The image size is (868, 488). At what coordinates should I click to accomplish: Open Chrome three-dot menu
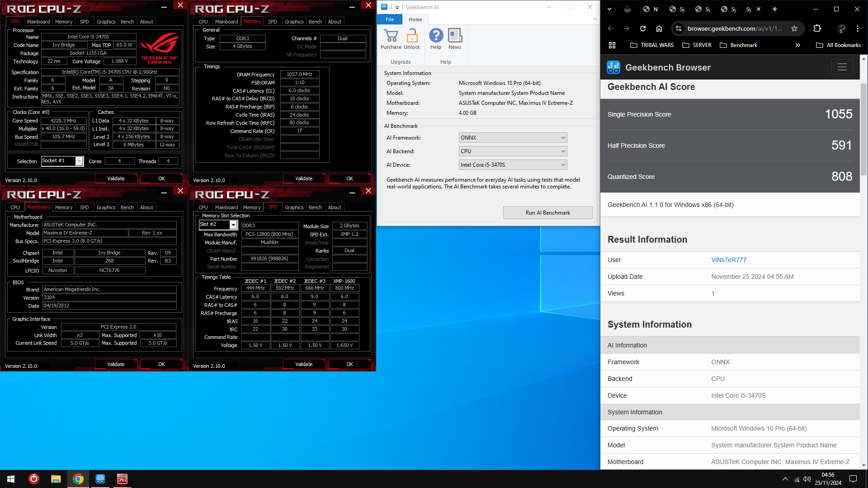[x=858, y=28]
